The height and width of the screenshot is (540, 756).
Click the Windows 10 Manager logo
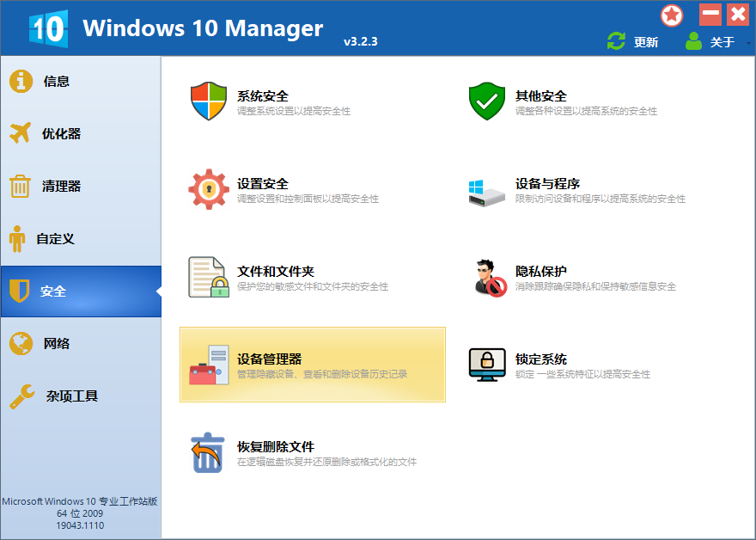pos(47,28)
